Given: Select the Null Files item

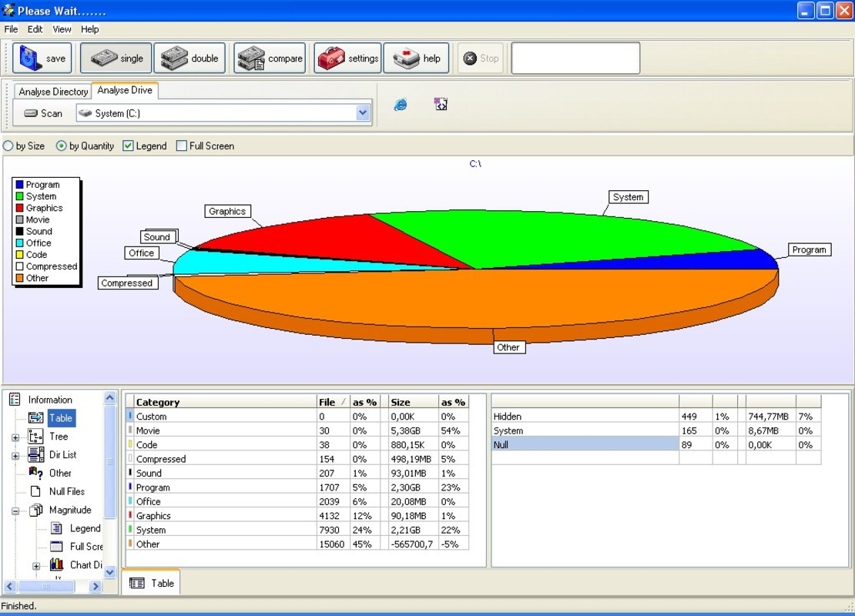Looking at the screenshot, I should coord(66,491).
